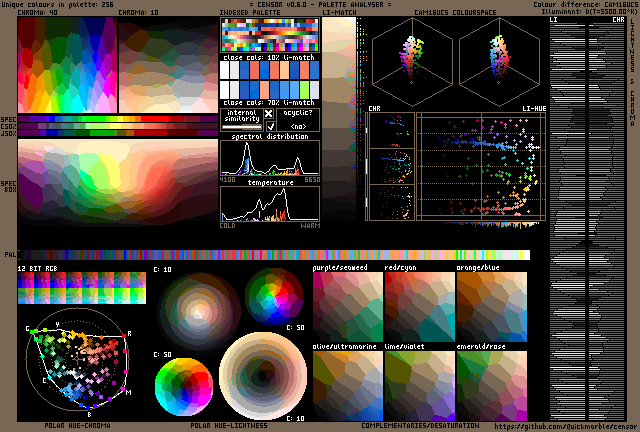Click the upper right C: 50 wheel
The height and width of the screenshot is (432, 640).
pyautogui.click(x=274, y=297)
